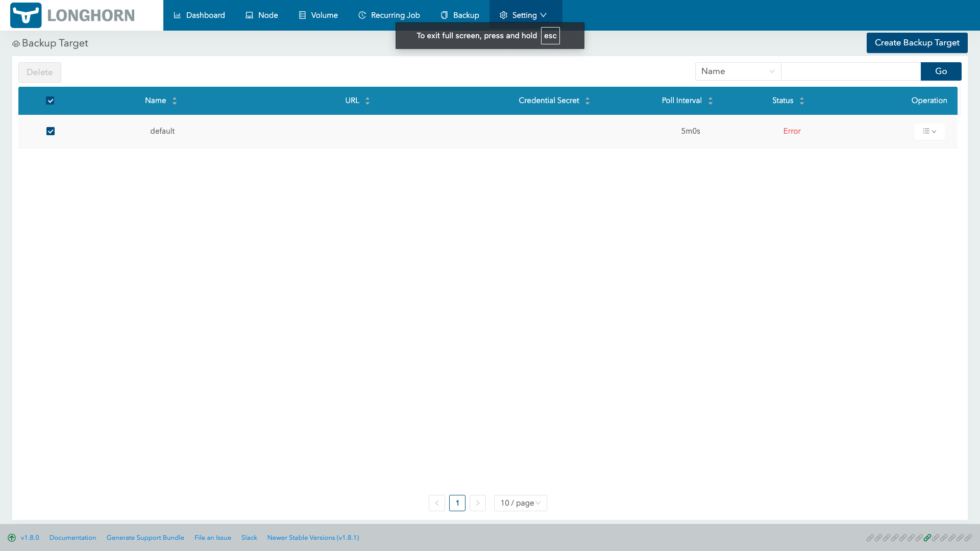Click Create Backup Target button
Image resolution: width=980 pixels, height=551 pixels.
(x=917, y=43)
